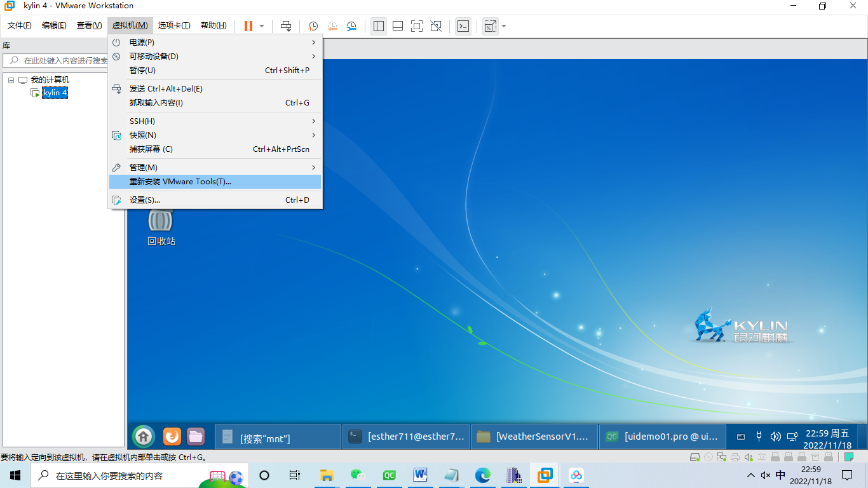868x488 pixels.
Task: Open the message log note icon in status bar
Action: pos(848,457)
